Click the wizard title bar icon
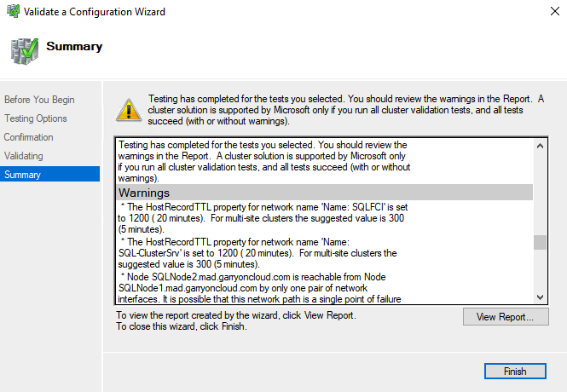 point(13,11)
